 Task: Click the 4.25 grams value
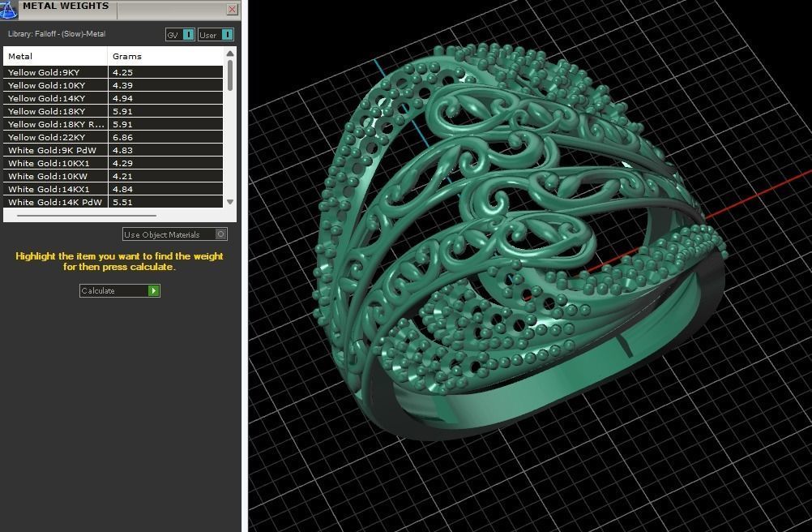tap(122, 72)
